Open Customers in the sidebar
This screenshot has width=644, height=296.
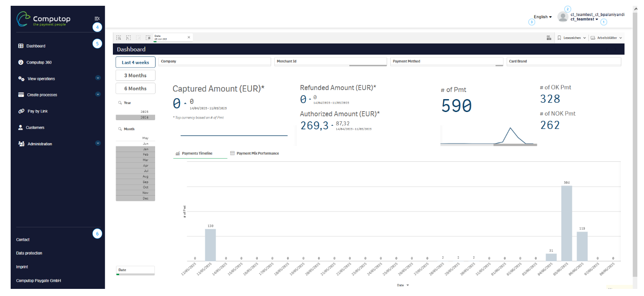click(35, 128)
